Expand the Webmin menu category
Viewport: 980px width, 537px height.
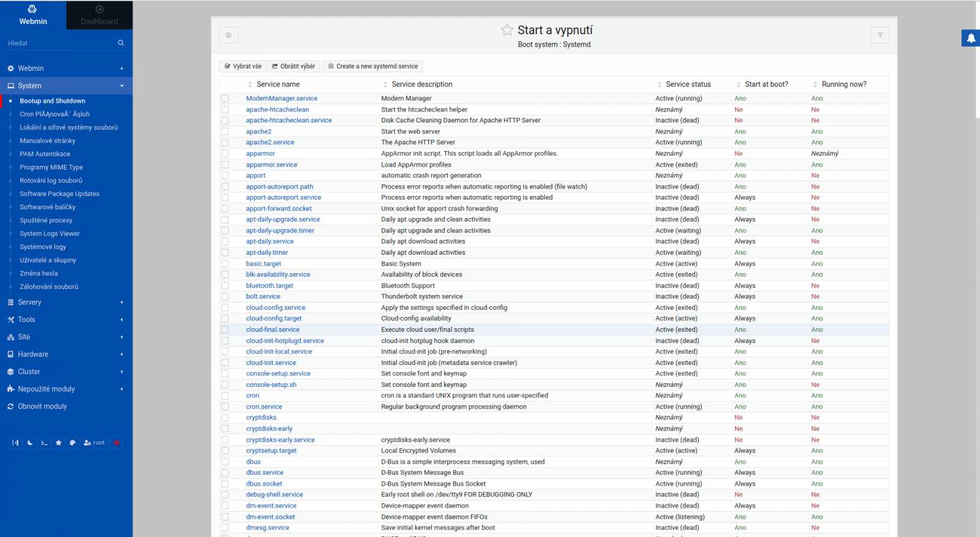(x=66, y=69)
